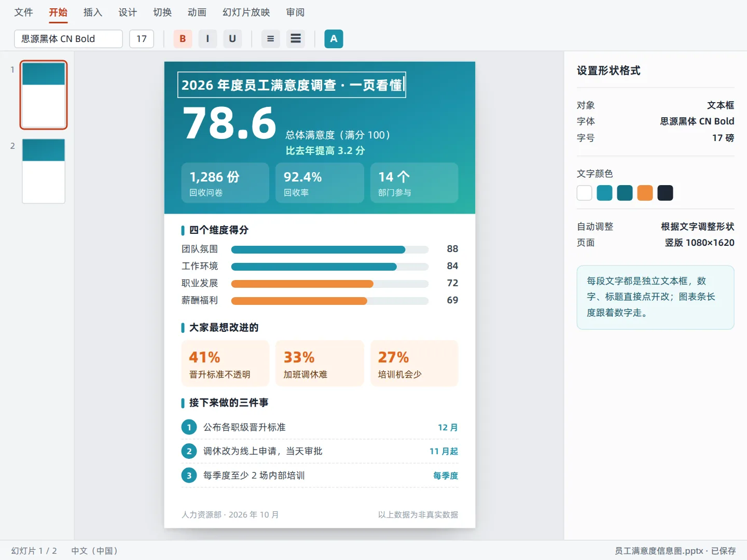The height and width of the screenshot is (560, 747).
Task: Select the score value 88
Action: point(452,249)
